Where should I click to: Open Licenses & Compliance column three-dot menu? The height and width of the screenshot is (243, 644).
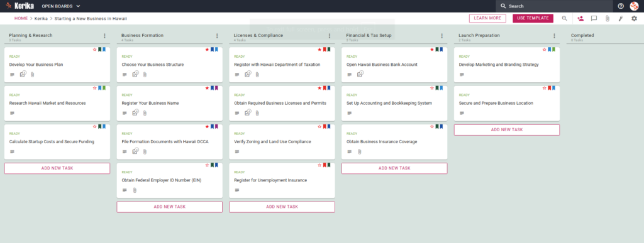pos(330,36)
